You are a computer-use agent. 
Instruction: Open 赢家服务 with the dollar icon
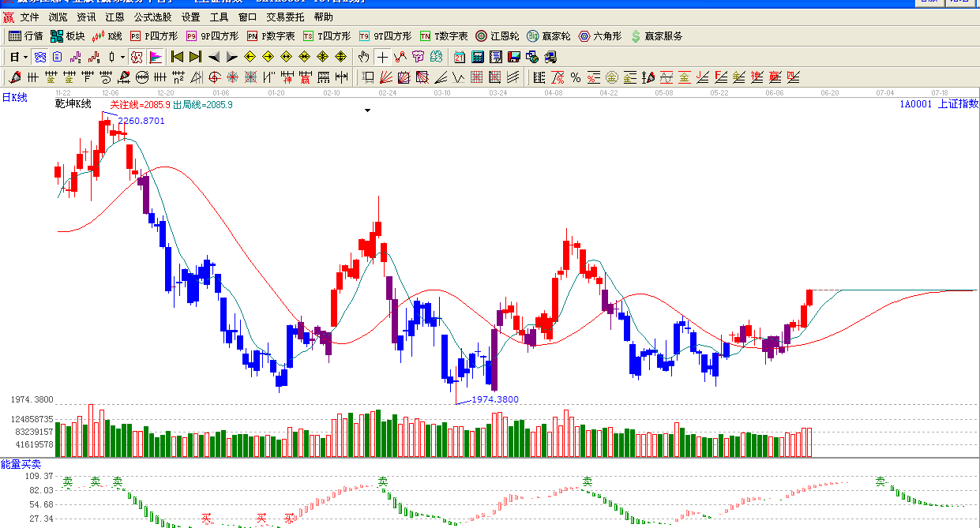[655, 36]
